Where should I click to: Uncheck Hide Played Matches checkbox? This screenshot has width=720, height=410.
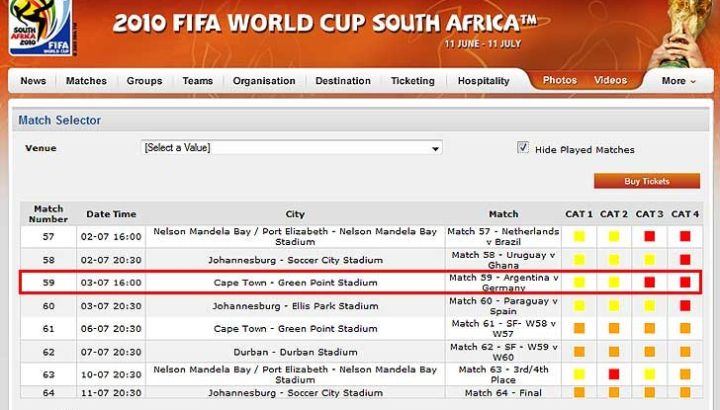click(523, 147)
